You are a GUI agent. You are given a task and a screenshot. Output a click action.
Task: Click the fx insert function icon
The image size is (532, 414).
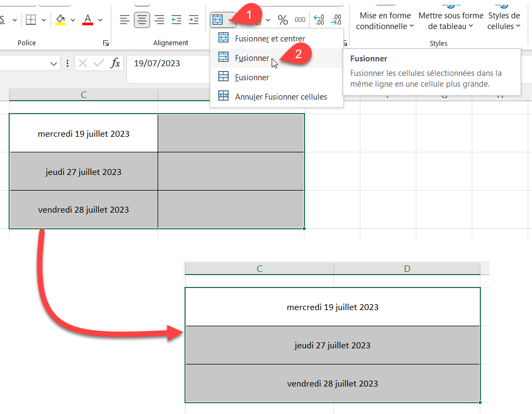tap(115, 64)
